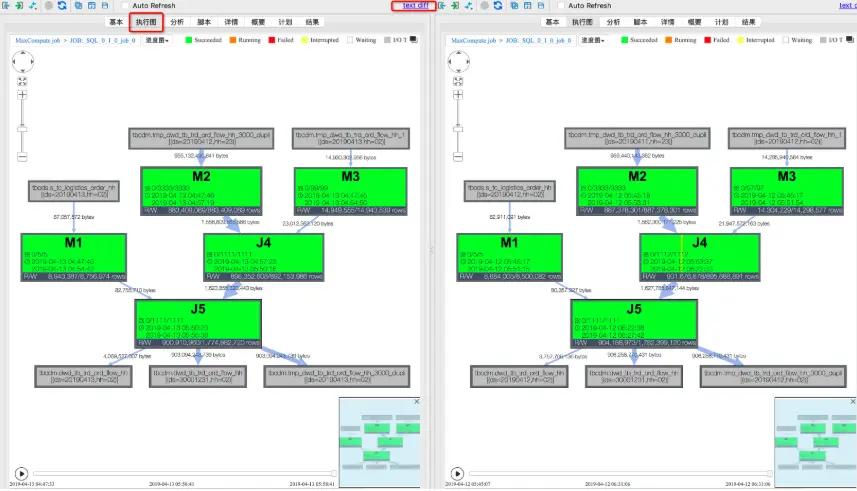Select the highlighted 执行图 tab in left pane
The height and width of the screenshot is (491, 857).
[x=146, y=22]
